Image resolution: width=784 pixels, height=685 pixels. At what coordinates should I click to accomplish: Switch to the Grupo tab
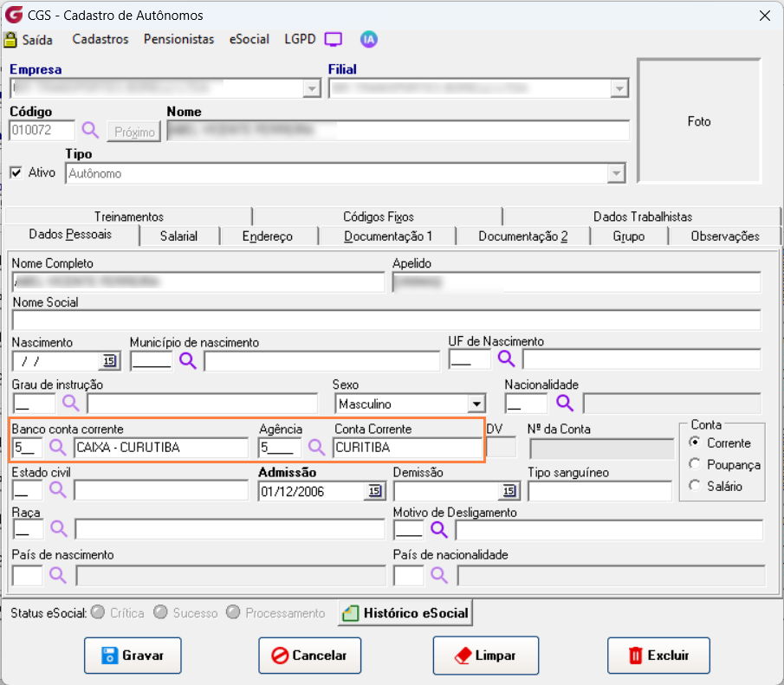629,236
